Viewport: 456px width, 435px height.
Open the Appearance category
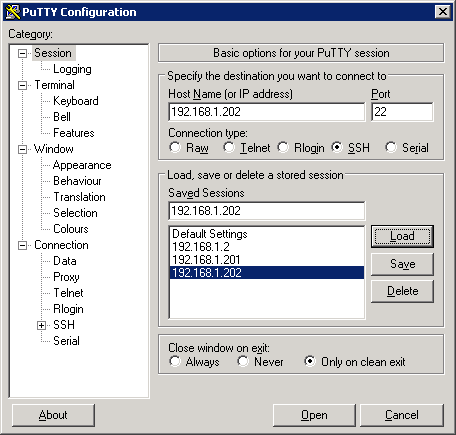click(82, 165)
